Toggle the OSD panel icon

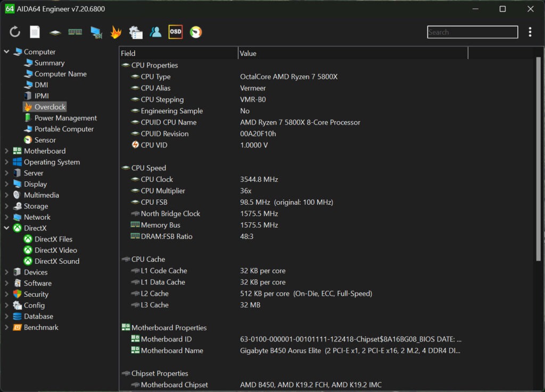coord(175,32)
